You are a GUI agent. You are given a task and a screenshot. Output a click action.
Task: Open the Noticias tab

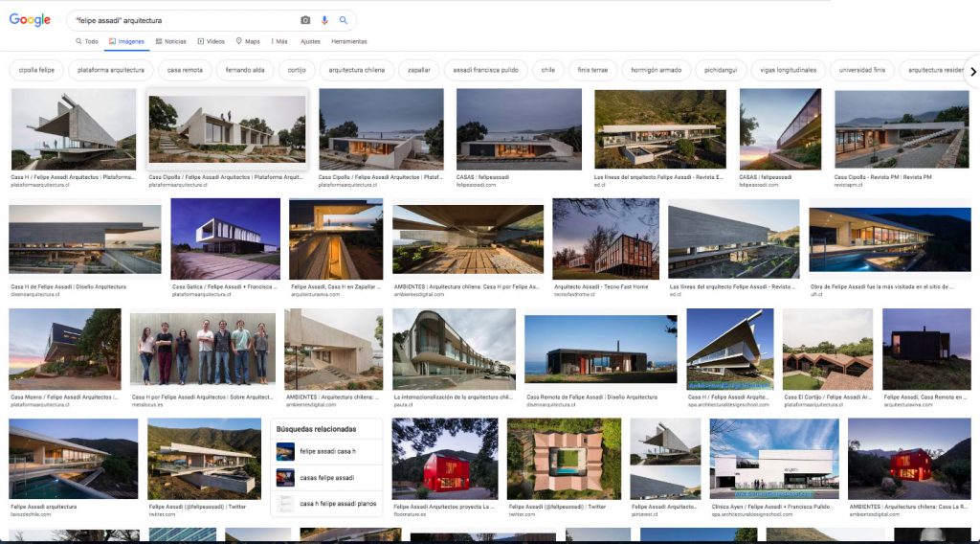click(x=170, y=41)
